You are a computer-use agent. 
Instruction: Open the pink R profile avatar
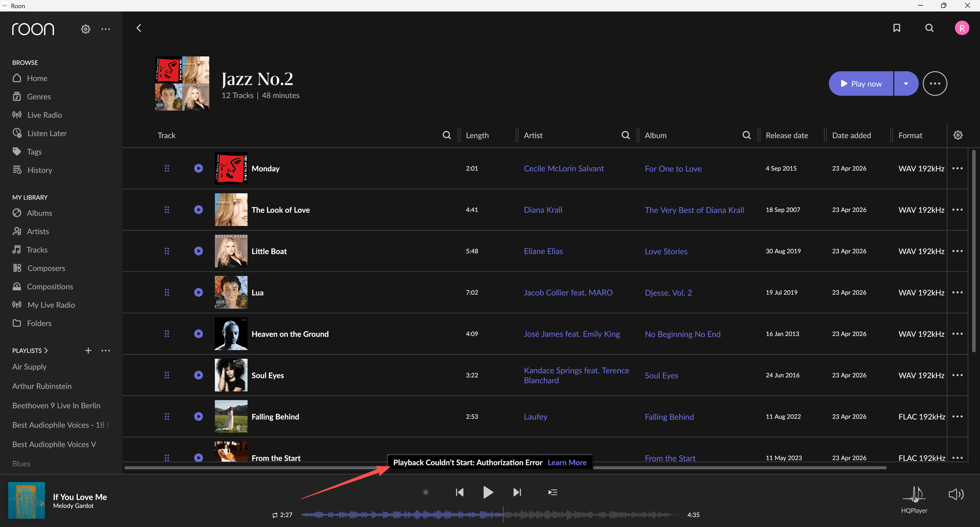(x=962, y=28)
